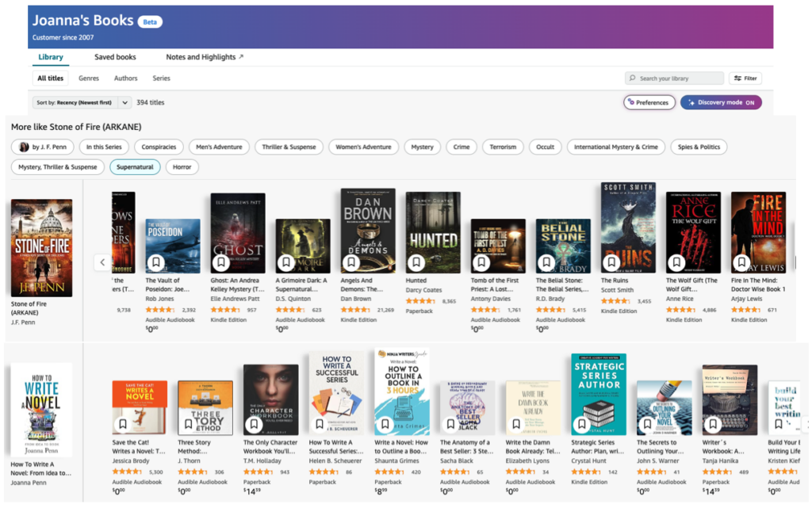Bookmark Tomb of the First Priest
This screenshot has width=812, height=512.
481,262
